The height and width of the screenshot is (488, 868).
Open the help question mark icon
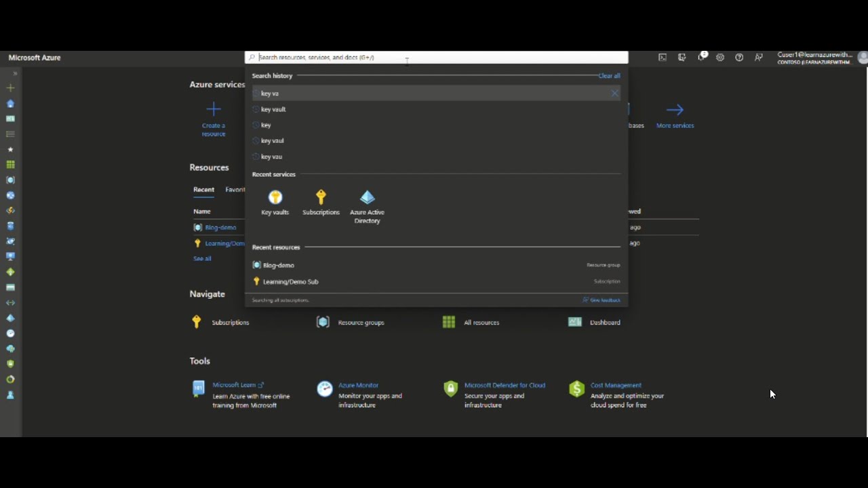(x=739, y=58)
